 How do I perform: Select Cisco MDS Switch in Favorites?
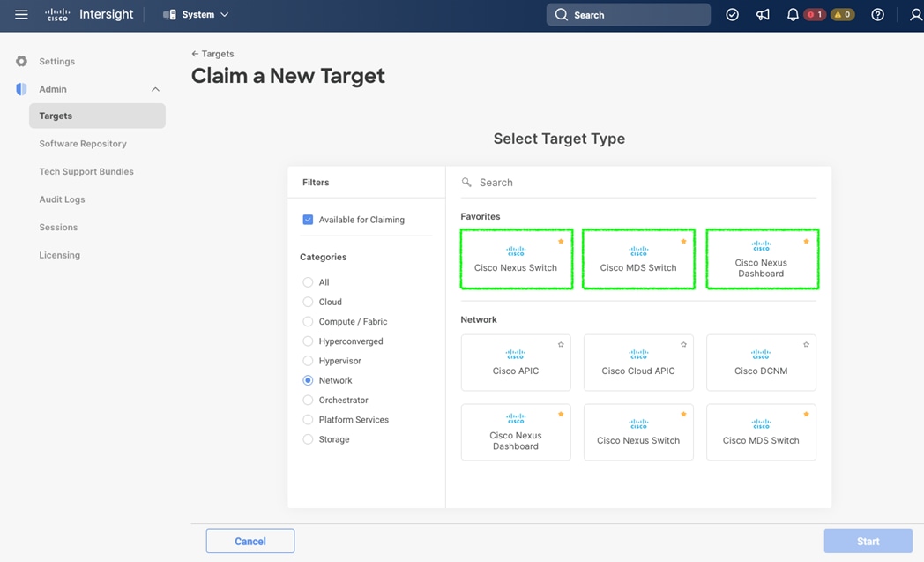(x=639, y=259)
